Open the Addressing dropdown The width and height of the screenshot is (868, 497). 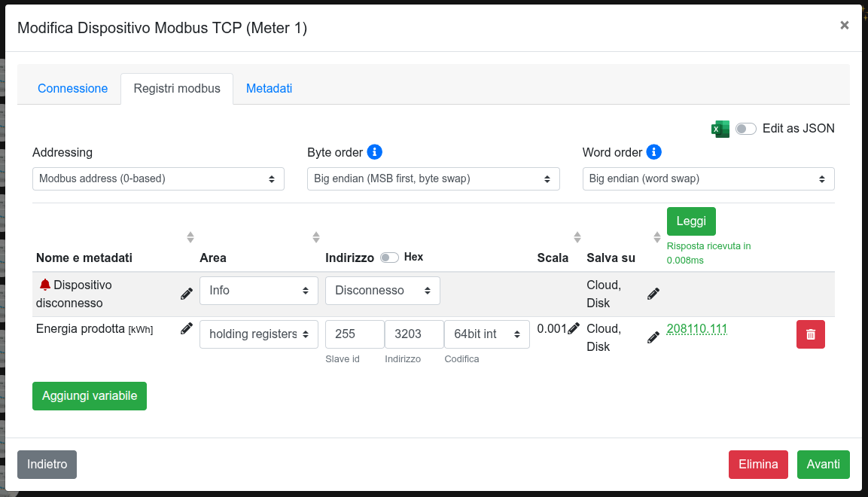[x=158, y=179]
